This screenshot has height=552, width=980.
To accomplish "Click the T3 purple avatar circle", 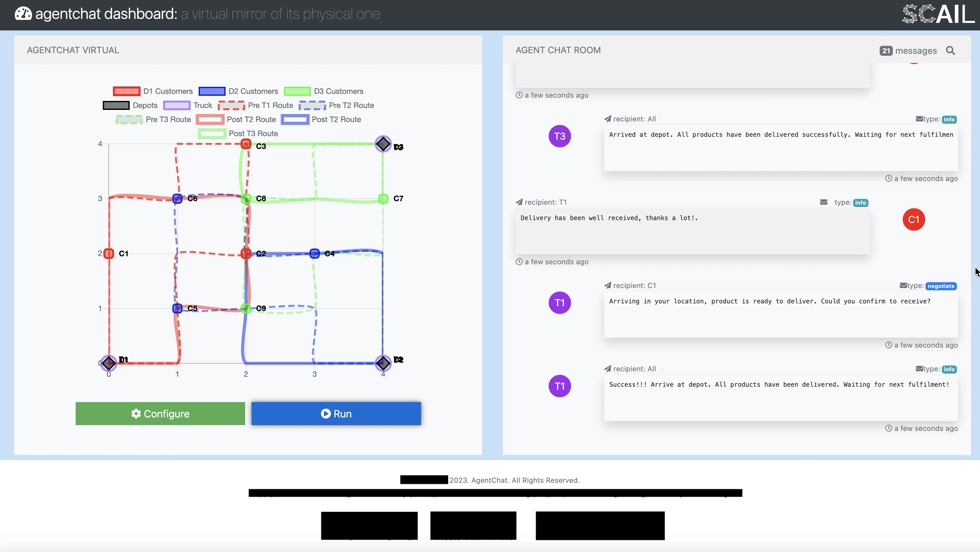I will click(559, 136).
